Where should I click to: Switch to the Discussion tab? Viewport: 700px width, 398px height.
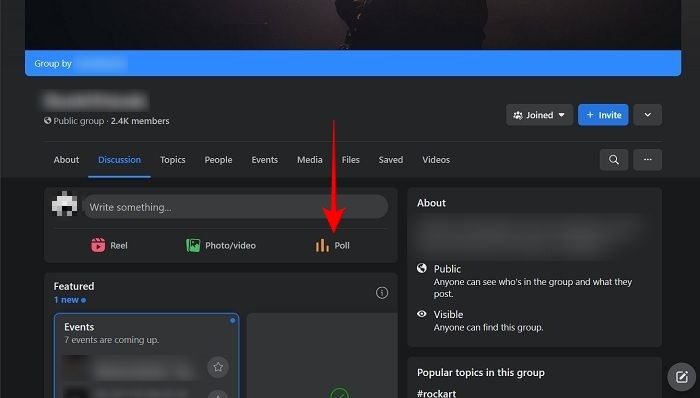point(119,160)
